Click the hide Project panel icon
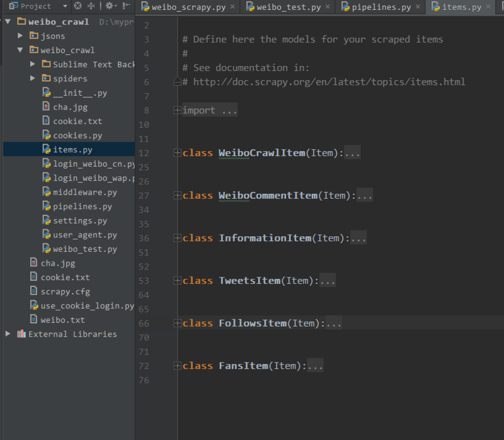The image size is (504, 440). pyautogui.click(x=127, y=6)
